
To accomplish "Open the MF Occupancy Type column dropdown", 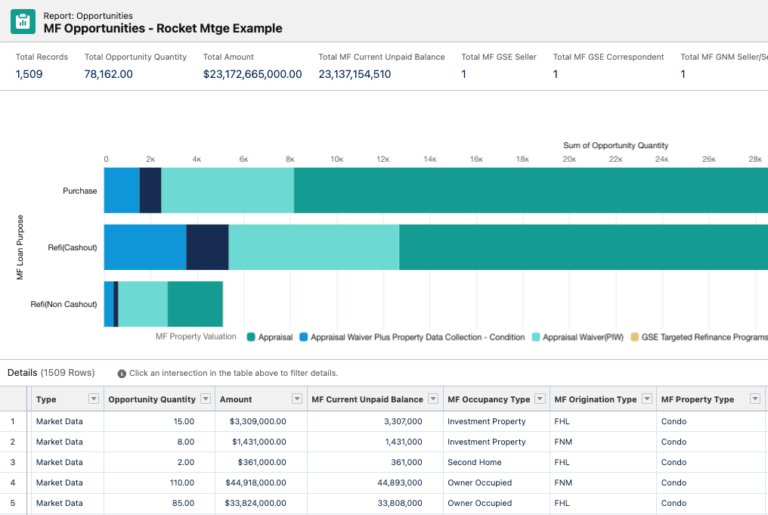I will click(540, 399).
